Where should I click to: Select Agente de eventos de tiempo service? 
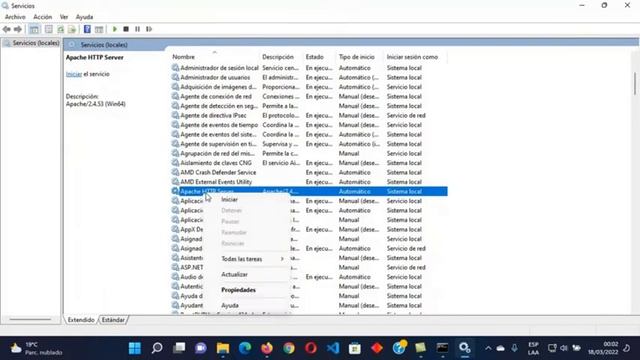point(309,125)
